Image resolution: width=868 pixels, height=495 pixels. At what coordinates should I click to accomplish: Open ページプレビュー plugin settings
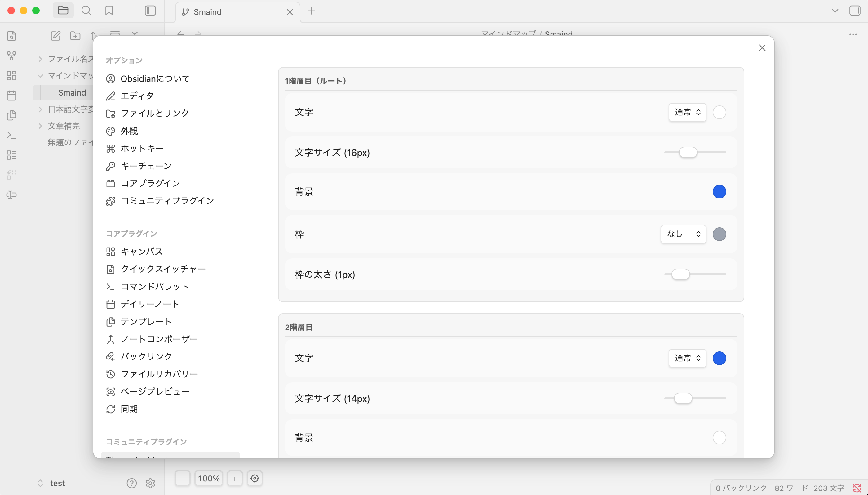171,391
